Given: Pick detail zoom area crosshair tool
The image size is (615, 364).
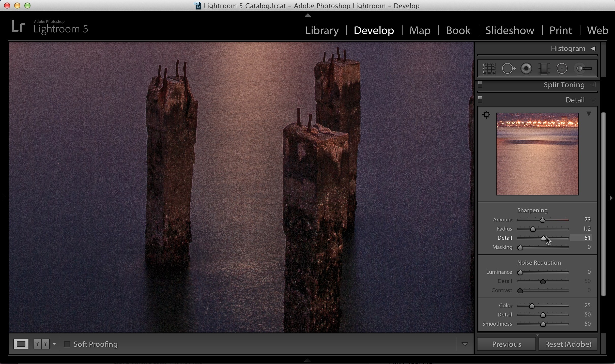Looking at the screenshot, I should tap(486, 115).
